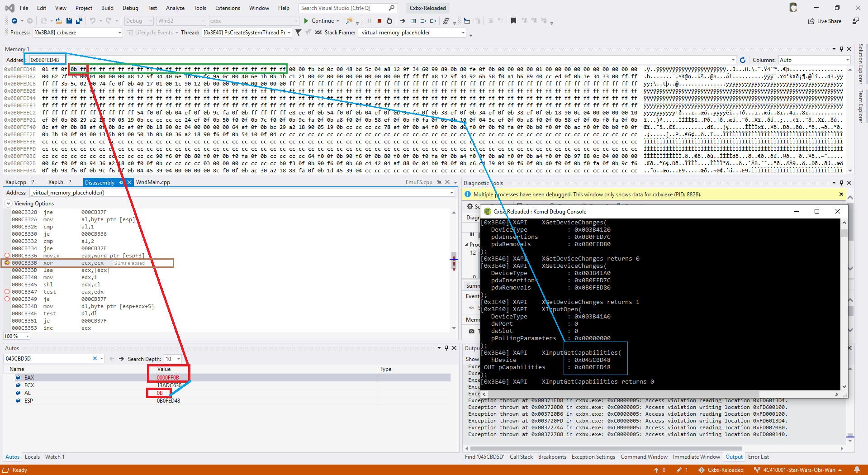Click the Restart debugging icon
This screenshot has height=475, width=868.
389,21
